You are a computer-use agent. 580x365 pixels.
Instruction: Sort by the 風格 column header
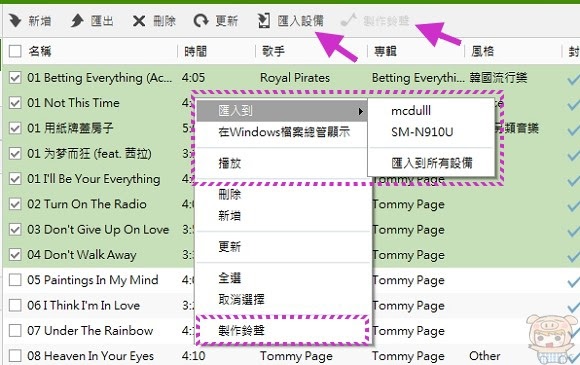click(x=482, y=51)
